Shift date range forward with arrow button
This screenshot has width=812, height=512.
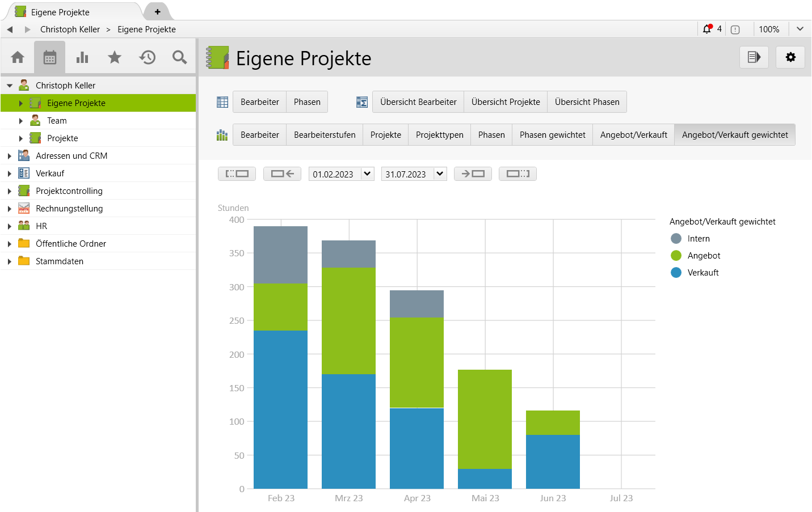pos(473,174)
